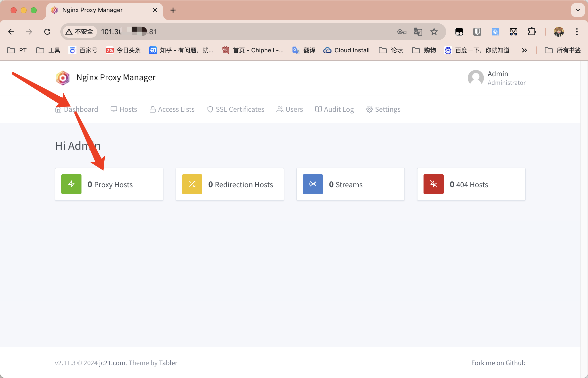This screenshot has height=378, width=588.
Task: Click the black mask extension icon
Action: tap(459, 32)
